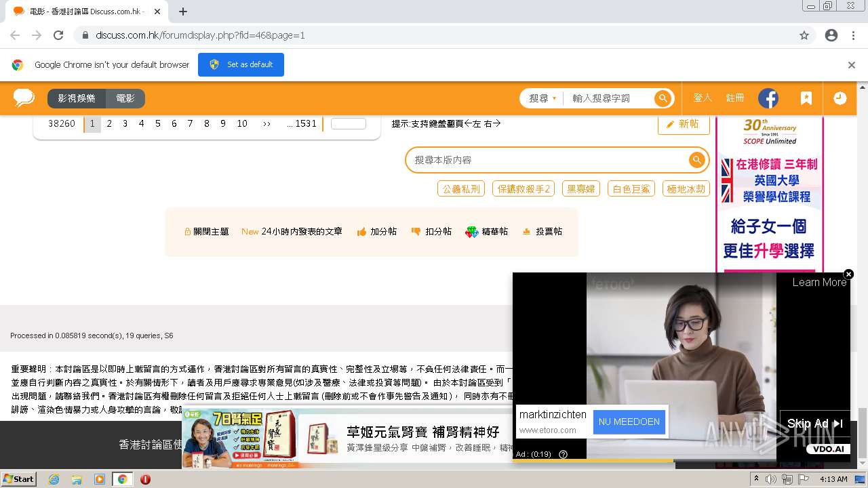
Task: Click the 公義私刑 tag
Action: point(461,189)
